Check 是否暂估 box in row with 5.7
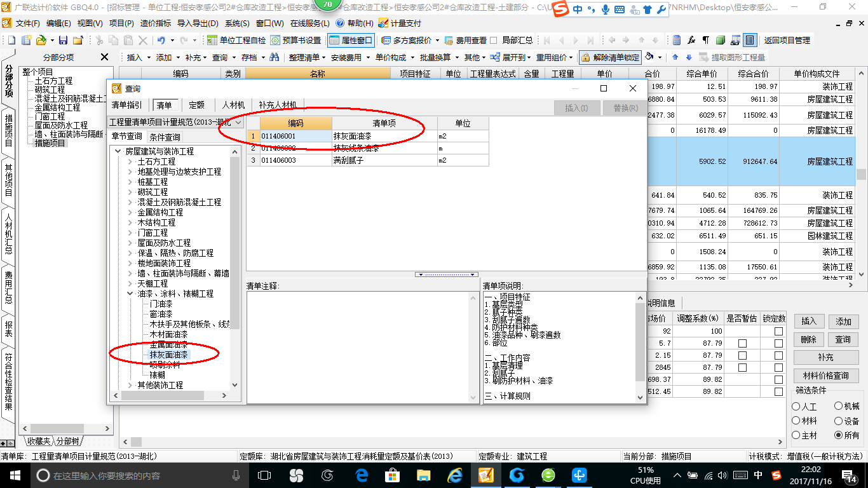The height and width of the screenshot is (488, 868). pyautogui.click(x=743, y=343)
